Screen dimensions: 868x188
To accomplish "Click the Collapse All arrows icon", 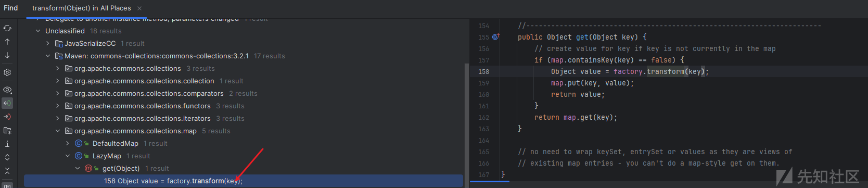I will [x=7, y=171].
